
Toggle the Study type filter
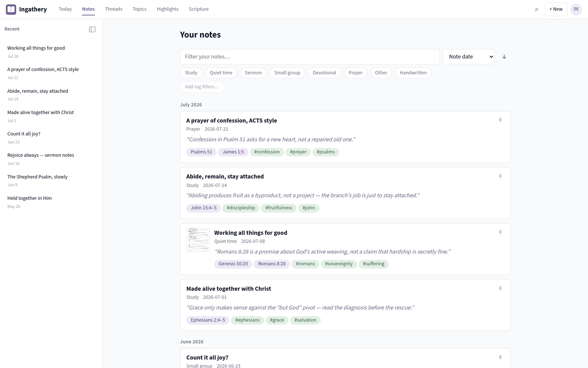[191, 73]
